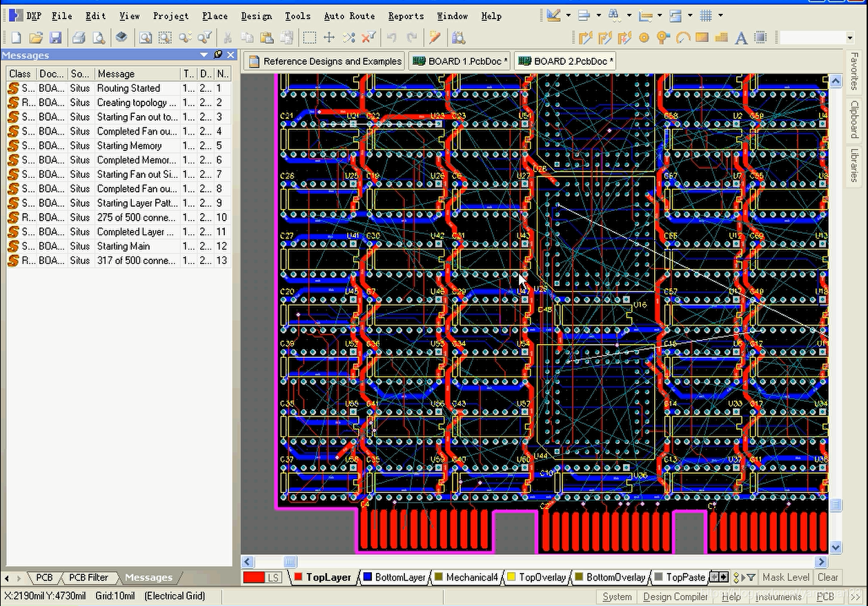
Task: Click the Undo arrow icon
Action: tap(392, 38)
